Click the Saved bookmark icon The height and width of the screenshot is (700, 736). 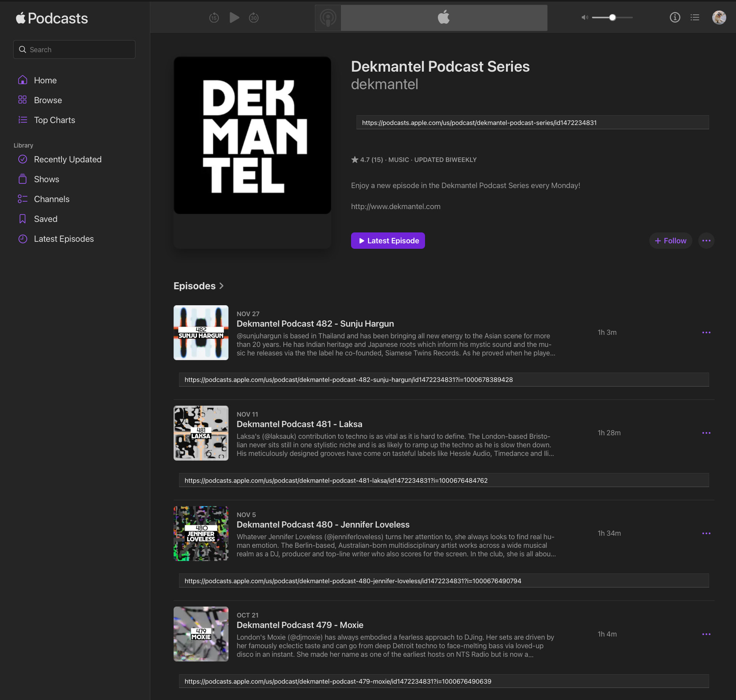pos(23,219)
